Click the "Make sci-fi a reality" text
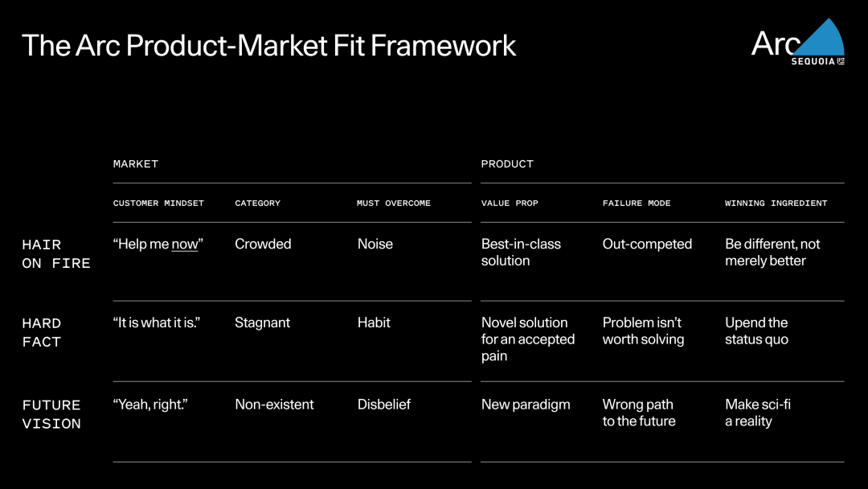Viewport: 868px width, 489px height. click(x=757, y=413)
